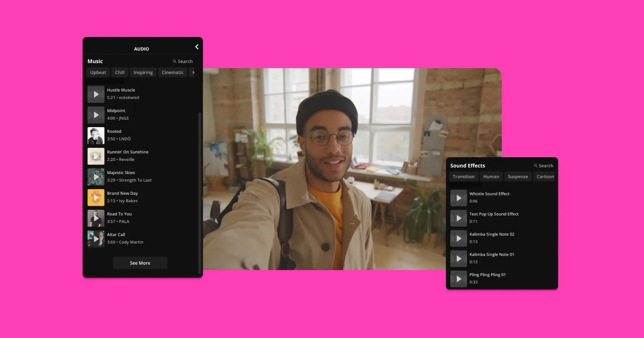This screenshot has width=644, height=338.
Task: Play the Midpoint. track by JNGS
Action: click(x=96, y=115)
